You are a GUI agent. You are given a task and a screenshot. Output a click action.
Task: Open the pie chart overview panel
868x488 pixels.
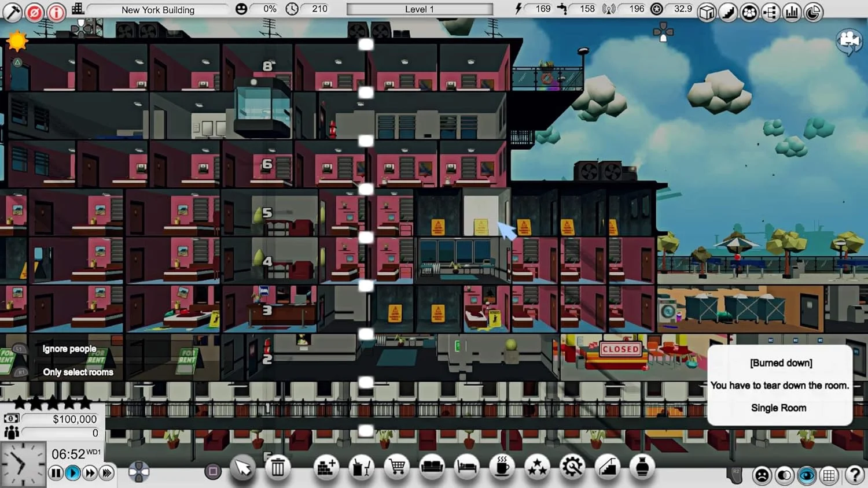pyautogui.click(x=813, y=12)
